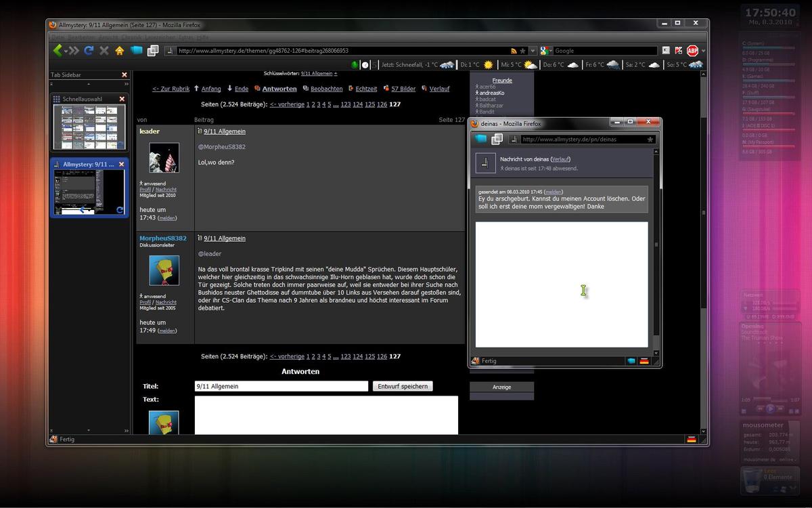The image size is (812, 508).
Task: Click the main window URL field
Action: pyautogui.click(x=343, y=51)
